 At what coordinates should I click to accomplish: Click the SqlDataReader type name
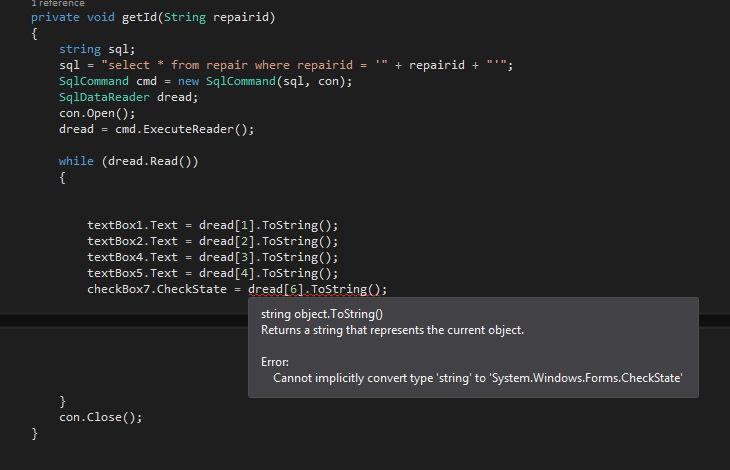[104, 97]
